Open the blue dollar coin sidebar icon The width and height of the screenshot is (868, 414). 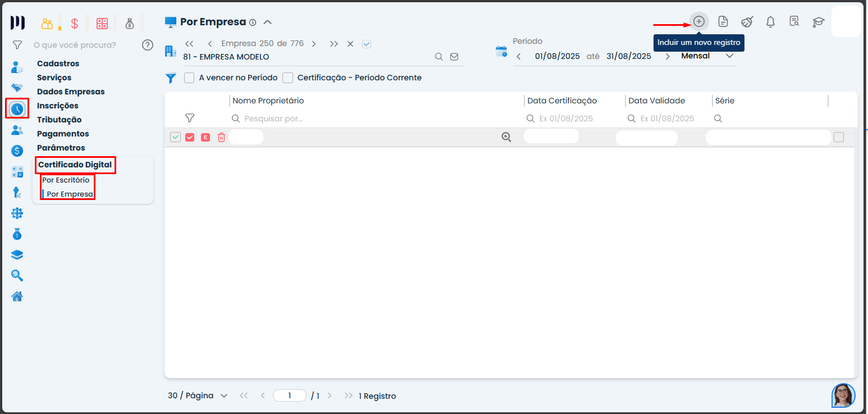coord(17,151)
